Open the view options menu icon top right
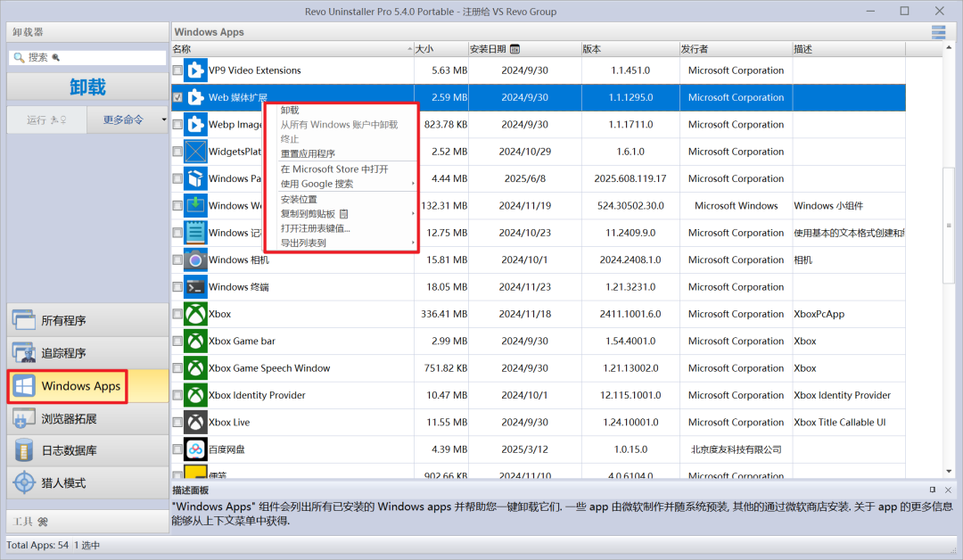 pyautogui.click(x=938, y=32)
